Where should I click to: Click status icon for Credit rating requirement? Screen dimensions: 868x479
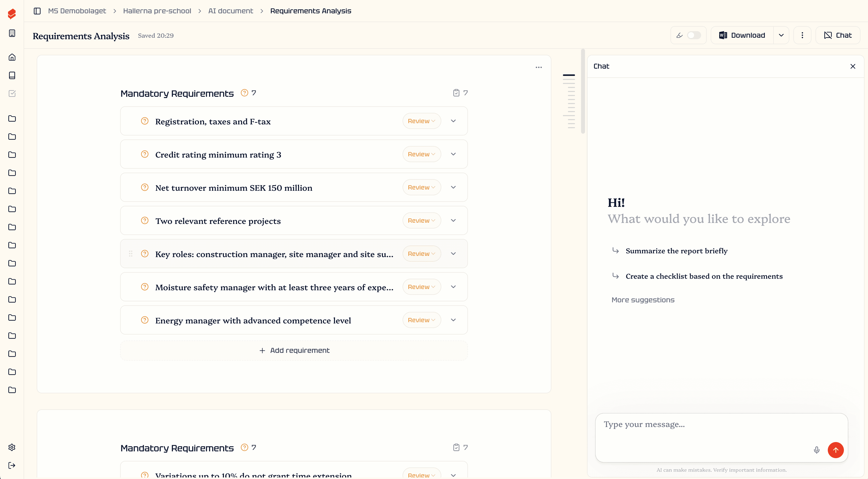pos(144,154)
